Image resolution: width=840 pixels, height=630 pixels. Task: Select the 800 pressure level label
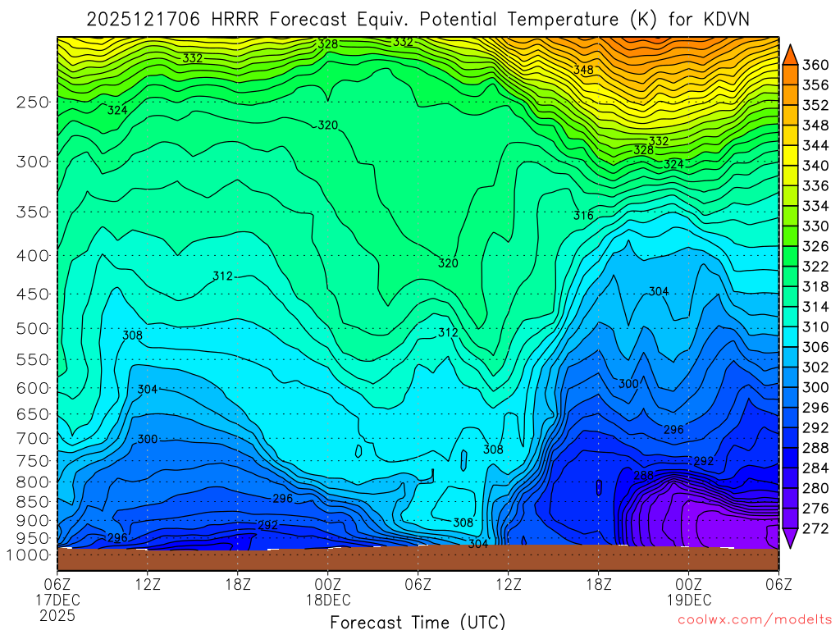click(33, 482)
